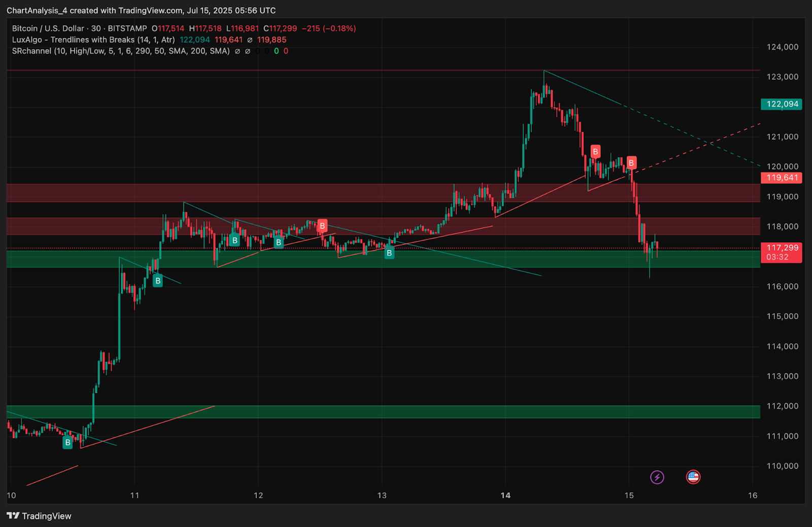Open the SRchannel indicator legend

[x=121, y=51]
